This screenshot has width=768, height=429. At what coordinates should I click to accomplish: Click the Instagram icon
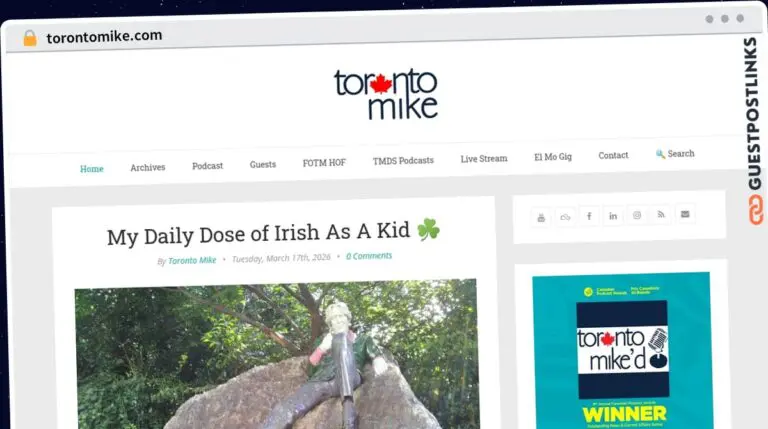tap(637, 215)
